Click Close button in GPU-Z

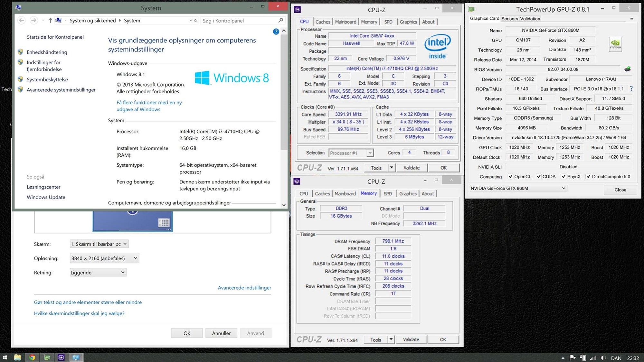(620, 190)
